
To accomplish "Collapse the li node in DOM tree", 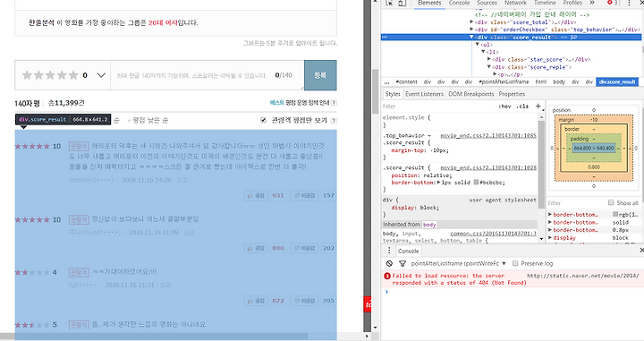I will tap(483, 52).
